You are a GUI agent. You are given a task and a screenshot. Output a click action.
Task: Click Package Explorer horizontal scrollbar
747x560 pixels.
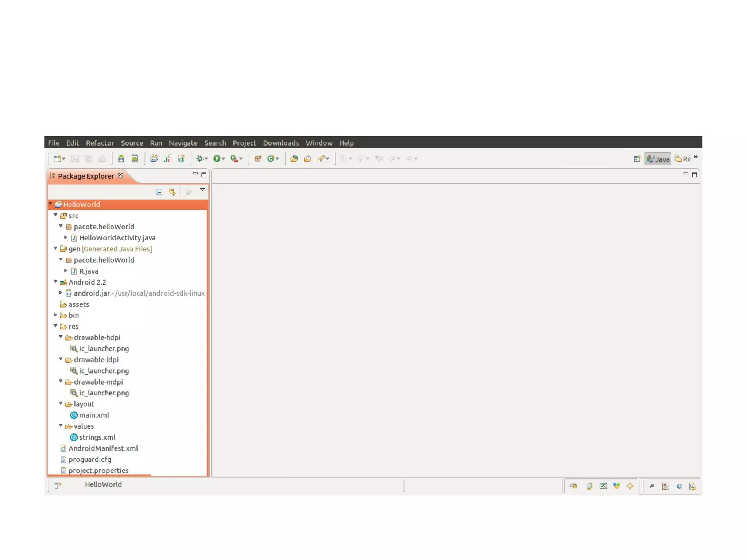(x=99, y=475)
